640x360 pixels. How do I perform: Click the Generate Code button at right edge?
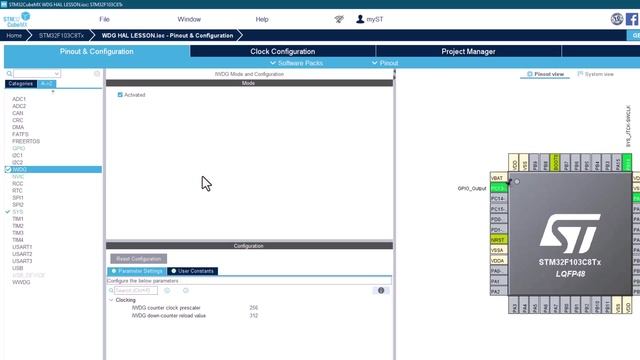[x=634, y=36]
